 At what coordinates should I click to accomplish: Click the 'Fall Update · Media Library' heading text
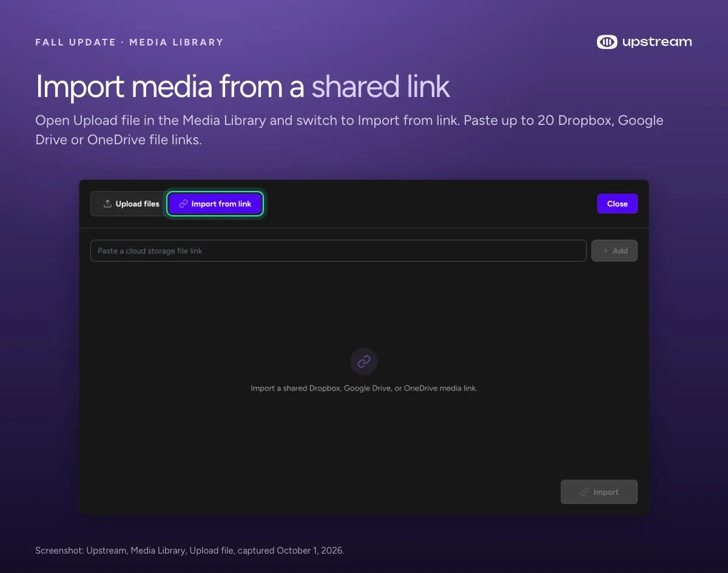129,42
